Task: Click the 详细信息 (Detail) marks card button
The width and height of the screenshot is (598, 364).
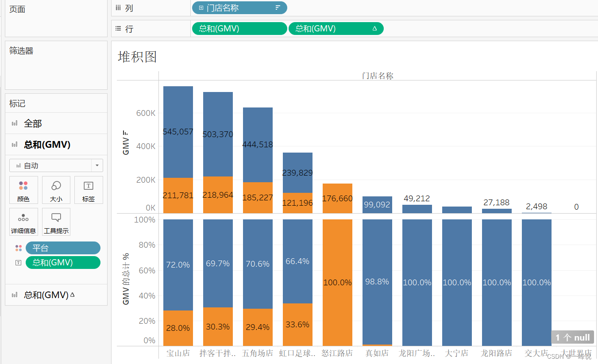Action: tap(23, 222)
